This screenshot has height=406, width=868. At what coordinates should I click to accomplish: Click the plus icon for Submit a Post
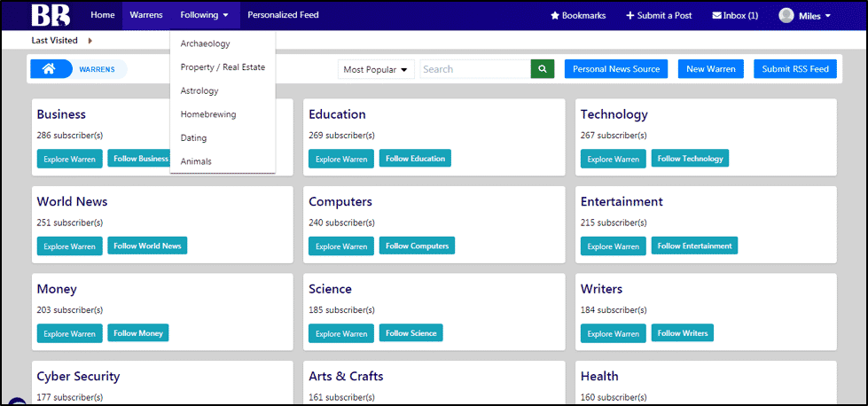pos(630,16)
